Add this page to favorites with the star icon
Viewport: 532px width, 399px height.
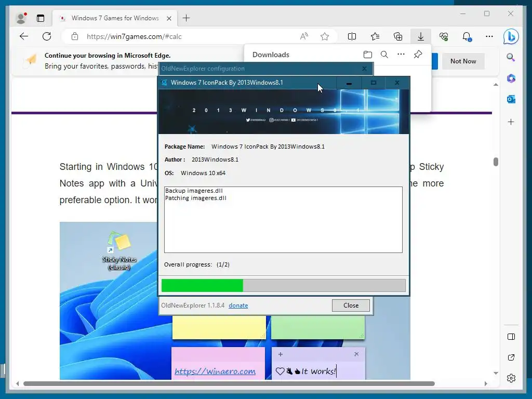pos(325,36)
